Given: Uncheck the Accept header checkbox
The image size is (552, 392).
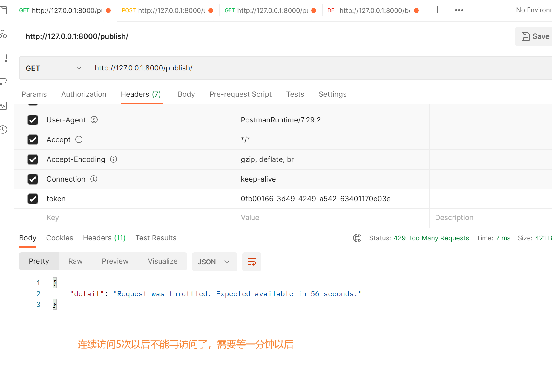Looking at the screenshot, I should (33, 140).
